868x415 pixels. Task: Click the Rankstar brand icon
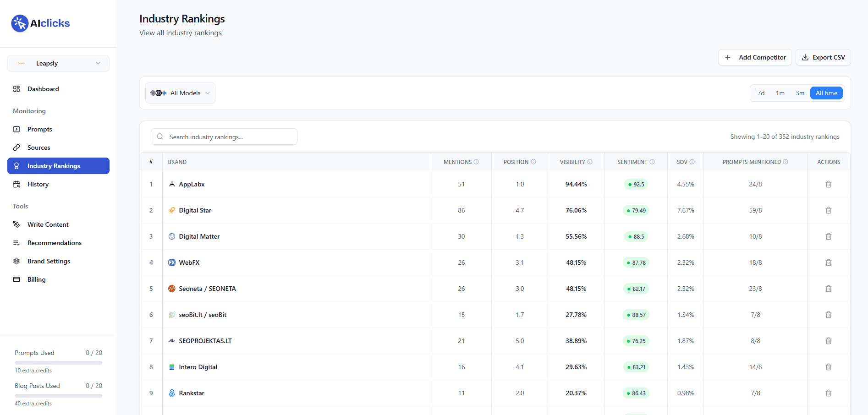tap(172, 393)
